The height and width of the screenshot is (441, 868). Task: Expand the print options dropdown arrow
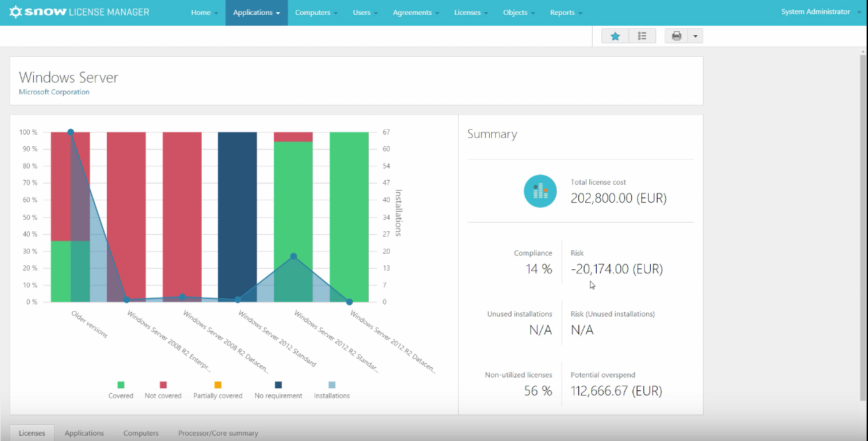(695, 37)
